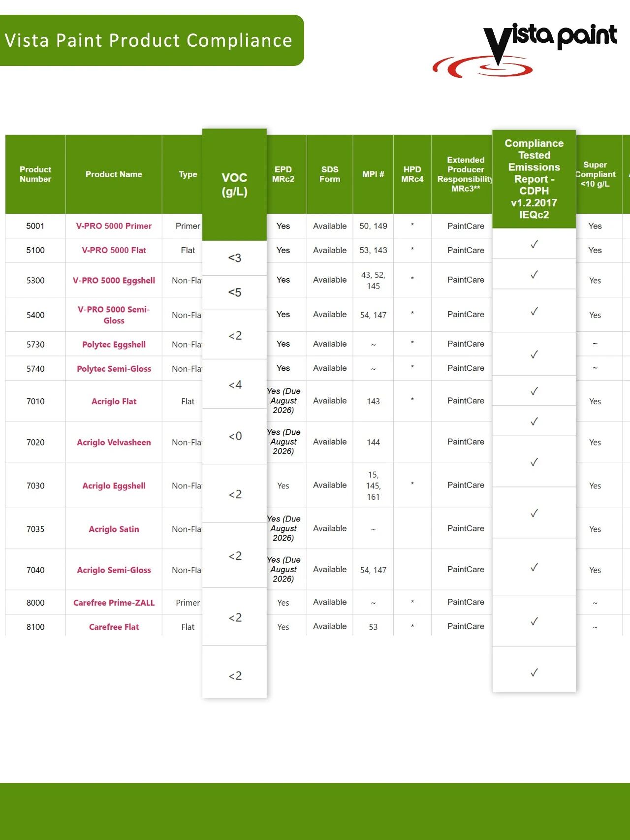Click product number 5740
This screenshot has width=630, height=840.
click(35, 369)
